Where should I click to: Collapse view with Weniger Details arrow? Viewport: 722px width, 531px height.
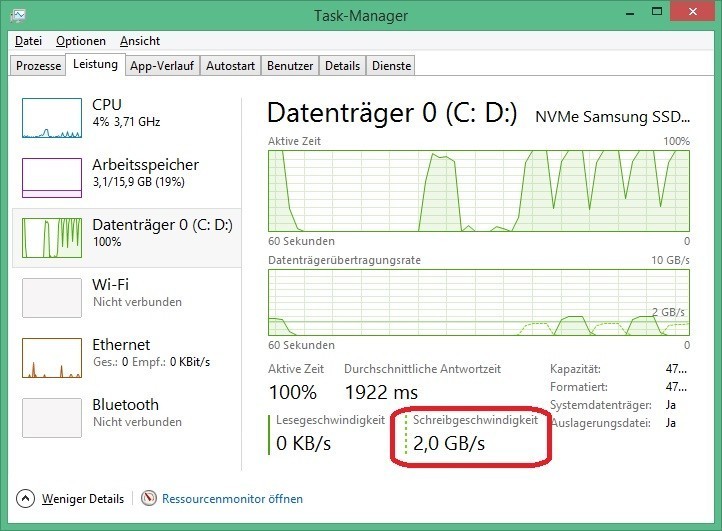(x=26, y=498)
